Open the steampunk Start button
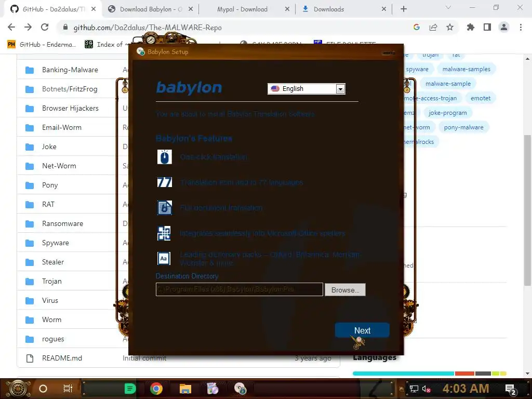 point(18,389)
